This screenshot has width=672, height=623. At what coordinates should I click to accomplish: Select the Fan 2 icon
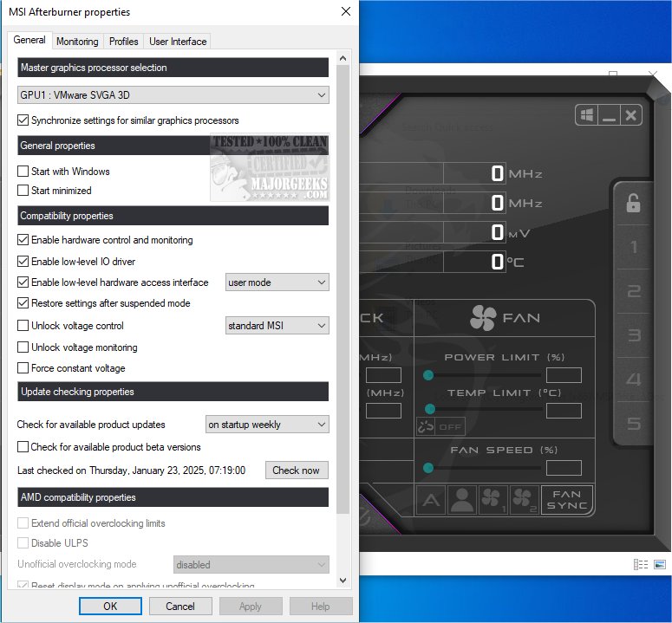coord(524,500)
